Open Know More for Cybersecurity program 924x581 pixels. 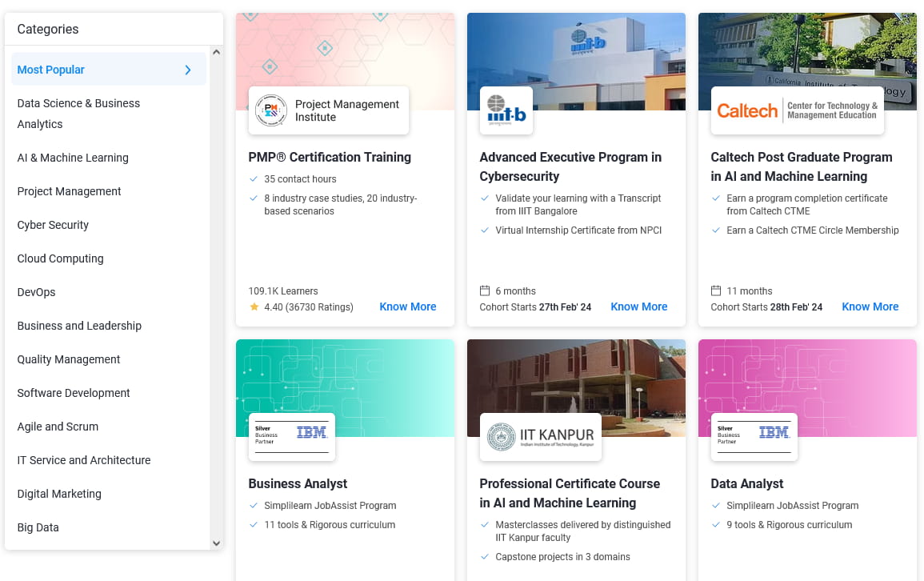point(638,307)
